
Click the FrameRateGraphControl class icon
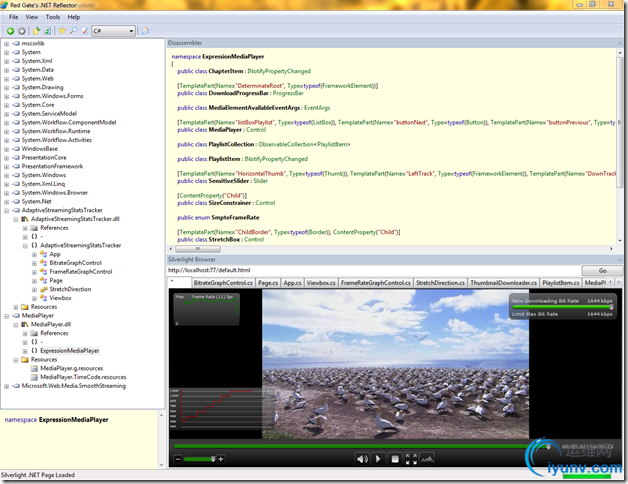coord(43,272)
